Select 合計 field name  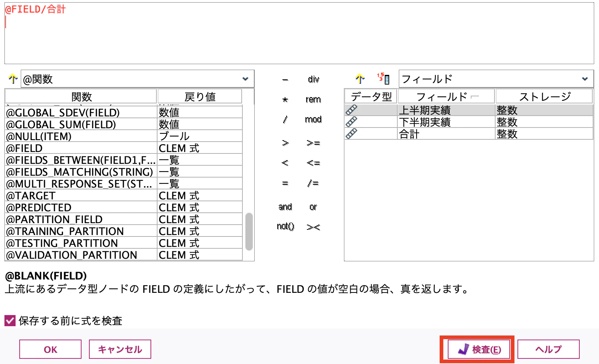(409, 134)
